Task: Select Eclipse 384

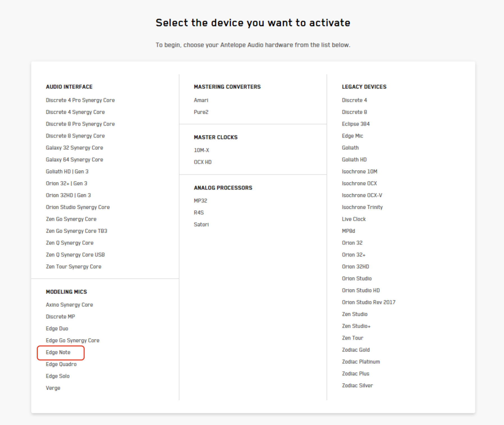Action: coord(356,124)
